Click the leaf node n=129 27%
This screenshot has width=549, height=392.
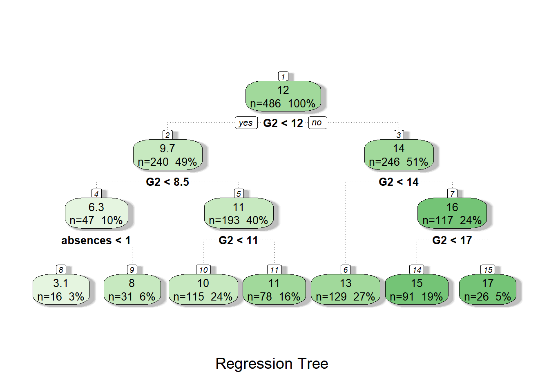[346, 290]
